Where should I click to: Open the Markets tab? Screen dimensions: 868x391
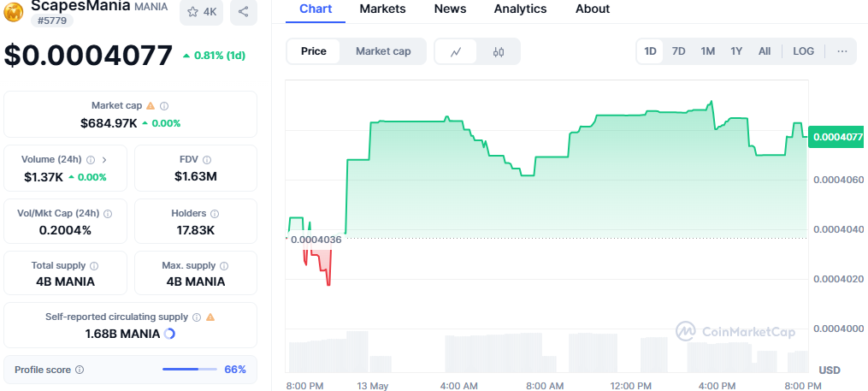[382, 9]
